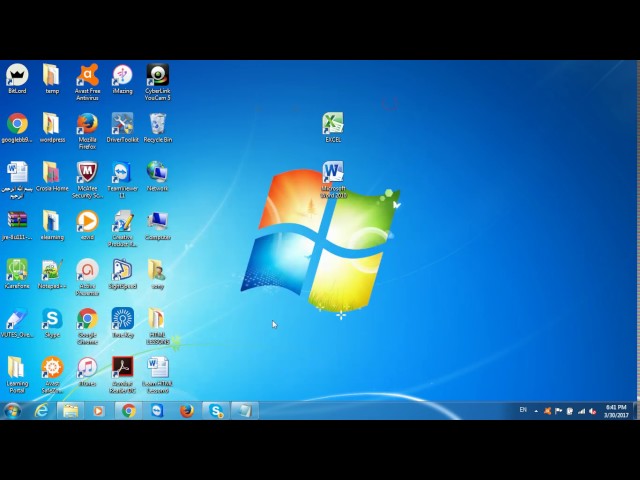Select the TeamViewer 11 desktop shortcut
This screenshot has width=640, height=480.
pyautogui.click(x=122, y=173)
